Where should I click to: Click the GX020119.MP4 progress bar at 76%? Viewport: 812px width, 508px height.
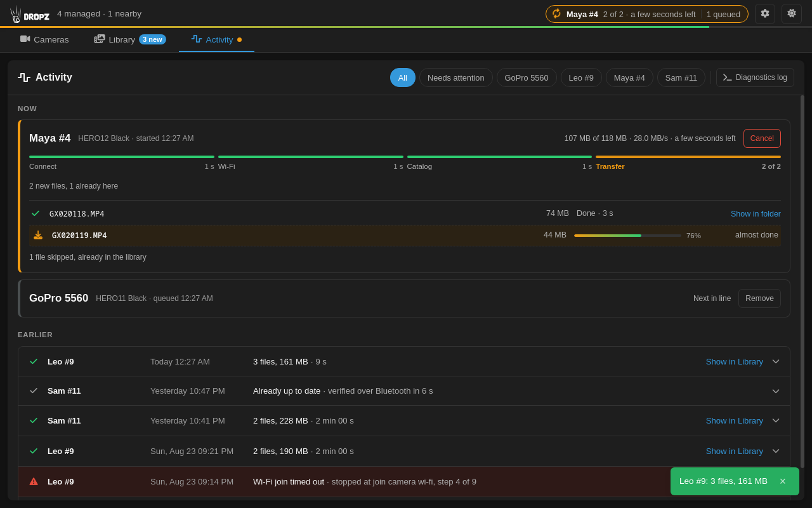click(627, 236)
